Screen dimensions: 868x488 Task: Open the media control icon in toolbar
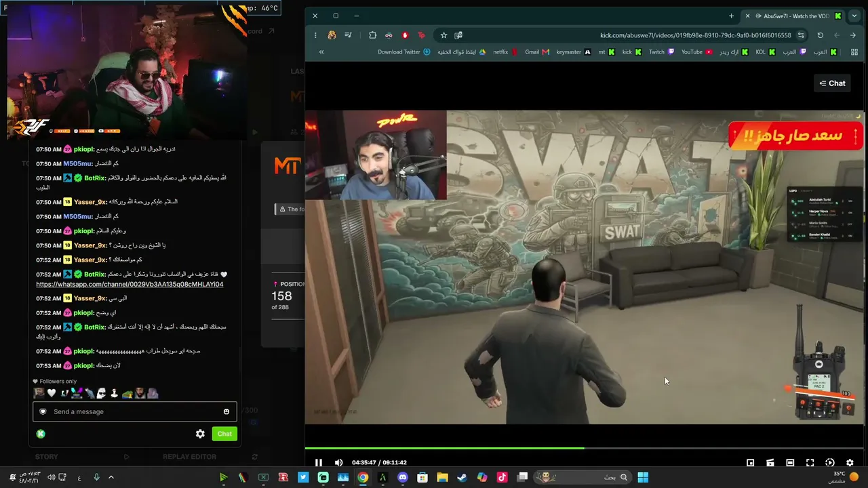click(x=348, y=35)
